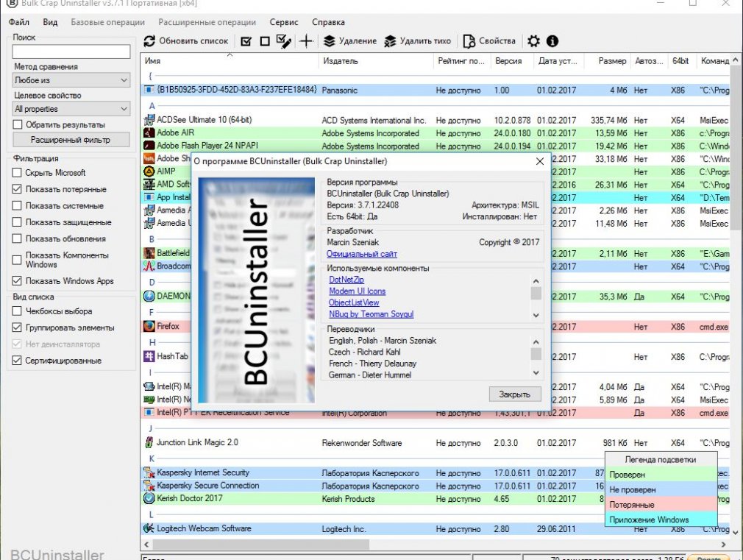Select the AIMP app icon
This screenshot has height=560, width=743.
[149, 171]
